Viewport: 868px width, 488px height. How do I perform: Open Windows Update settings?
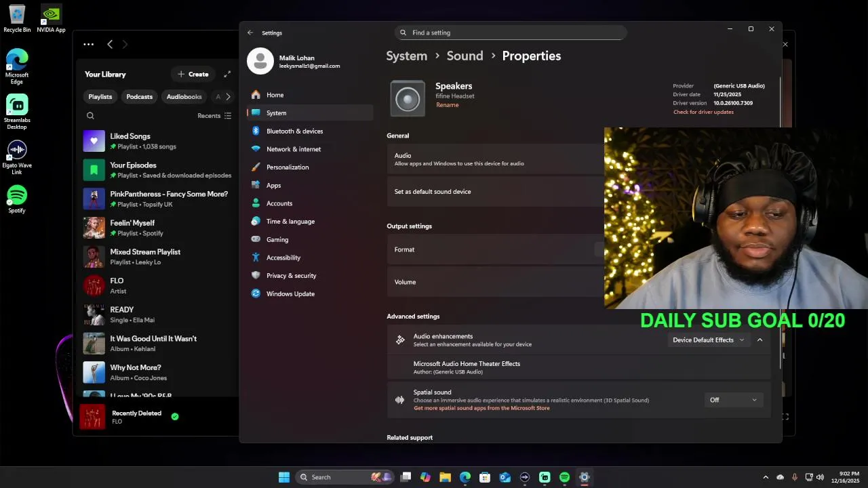pos(310,293)
